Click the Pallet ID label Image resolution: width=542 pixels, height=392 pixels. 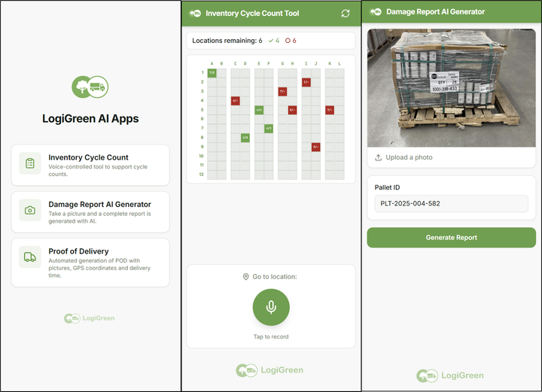pyautogui.click(x=387, y=187)
